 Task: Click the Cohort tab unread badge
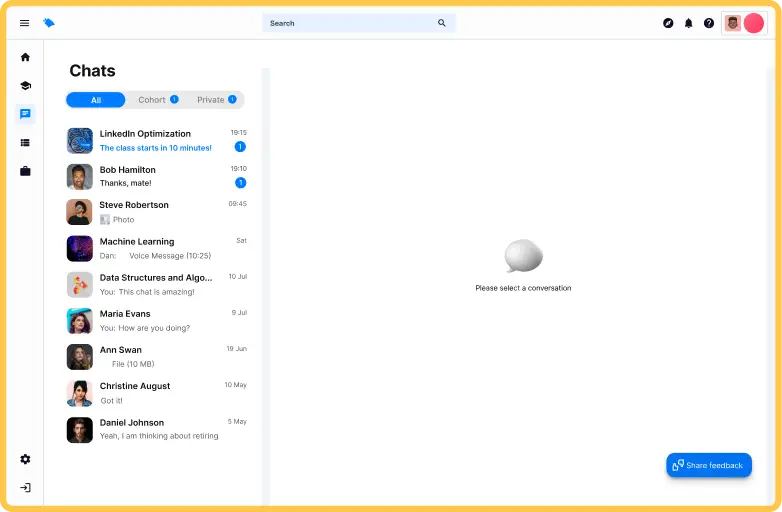pos(174,99)
